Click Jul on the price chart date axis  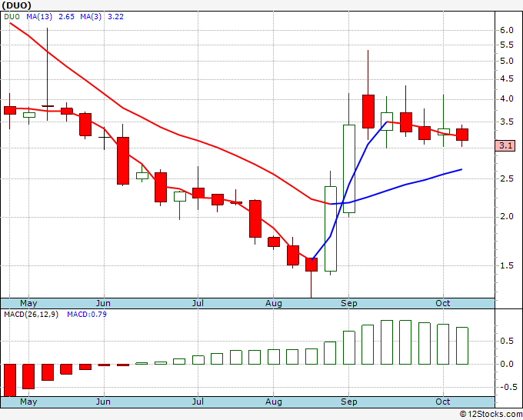coord(198,303)
